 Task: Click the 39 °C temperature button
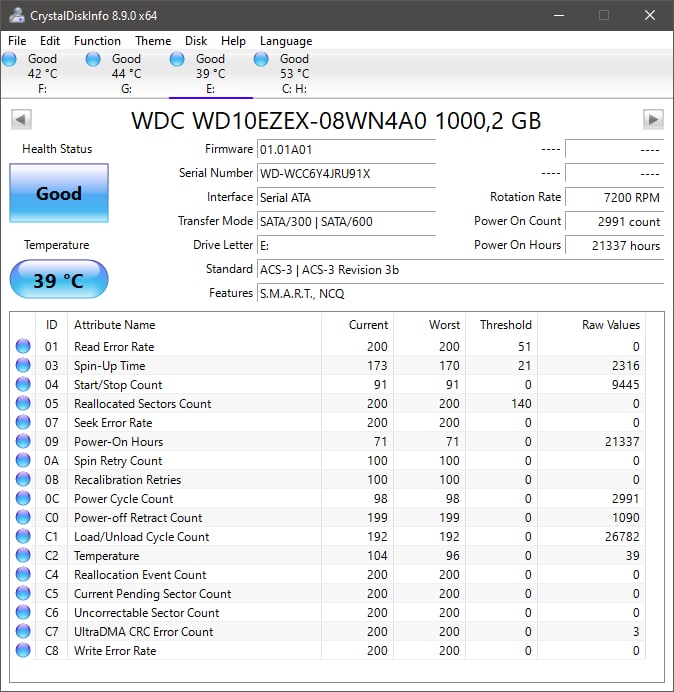coord(59,280)
